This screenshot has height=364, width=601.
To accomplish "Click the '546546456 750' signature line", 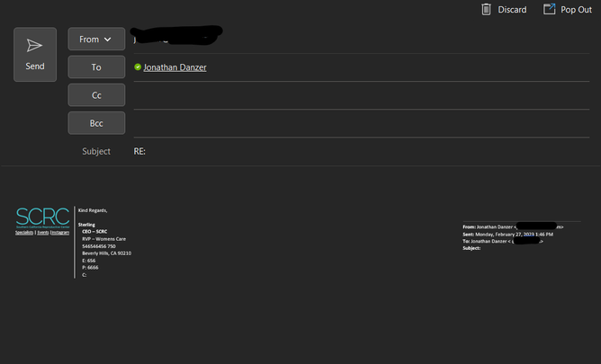I will coord(99,246).
